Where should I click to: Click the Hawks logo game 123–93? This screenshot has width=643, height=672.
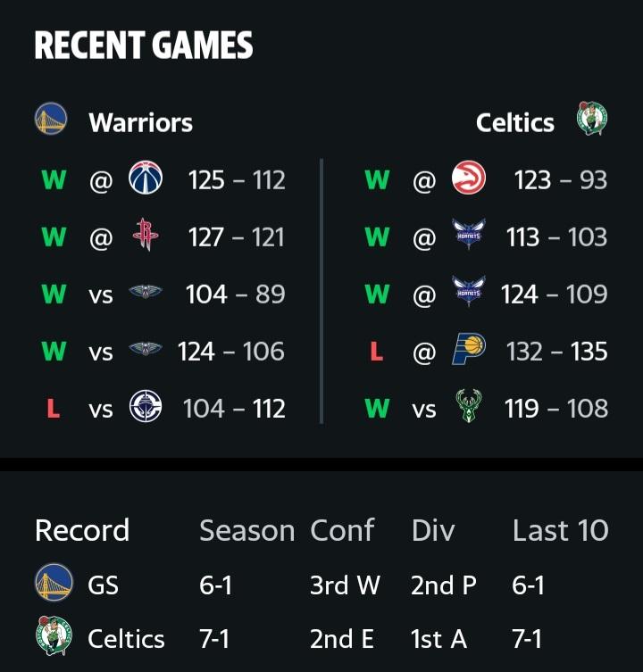[x=469, y=178]
